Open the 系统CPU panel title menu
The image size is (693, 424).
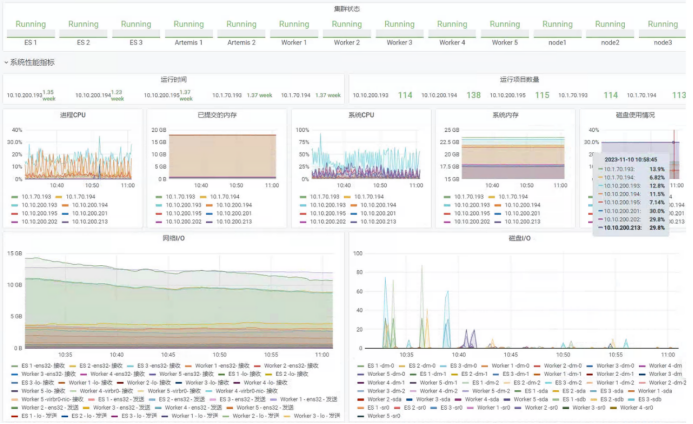coord(360,115)
